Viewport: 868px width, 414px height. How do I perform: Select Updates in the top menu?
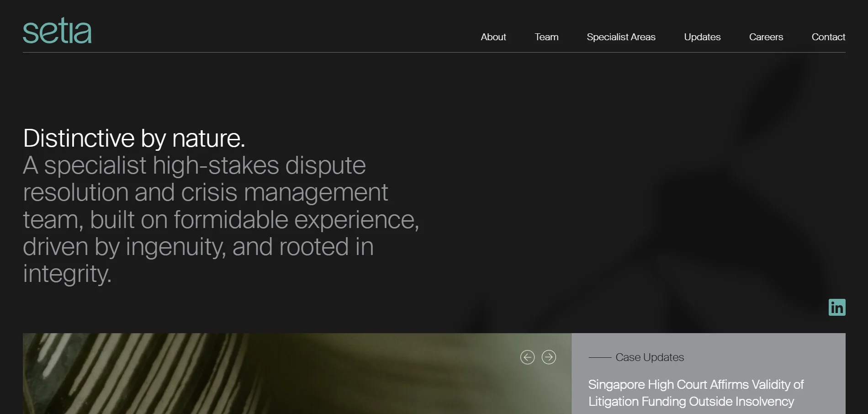coord(702,37)
